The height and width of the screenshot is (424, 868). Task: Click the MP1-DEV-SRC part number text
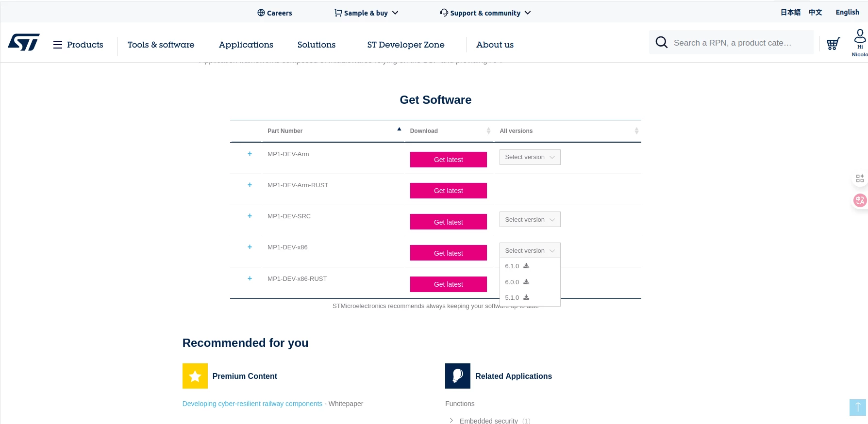click(x=289, y=216)
